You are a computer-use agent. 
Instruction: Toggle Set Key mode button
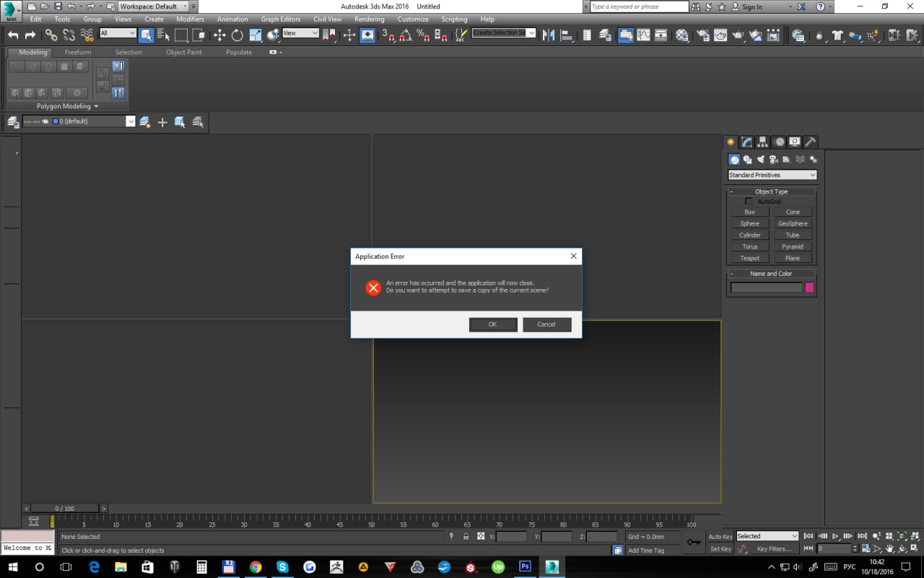720,549
